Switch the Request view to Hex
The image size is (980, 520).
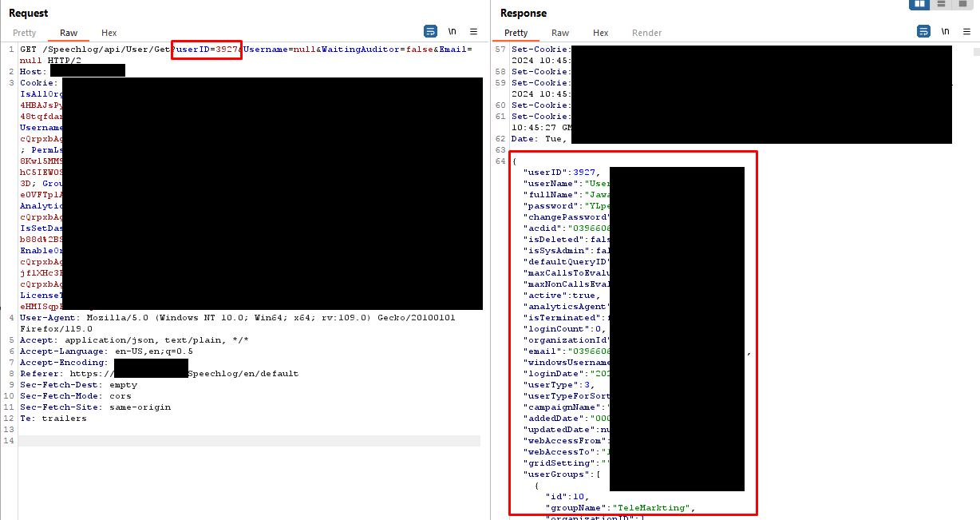coord(109,33)
